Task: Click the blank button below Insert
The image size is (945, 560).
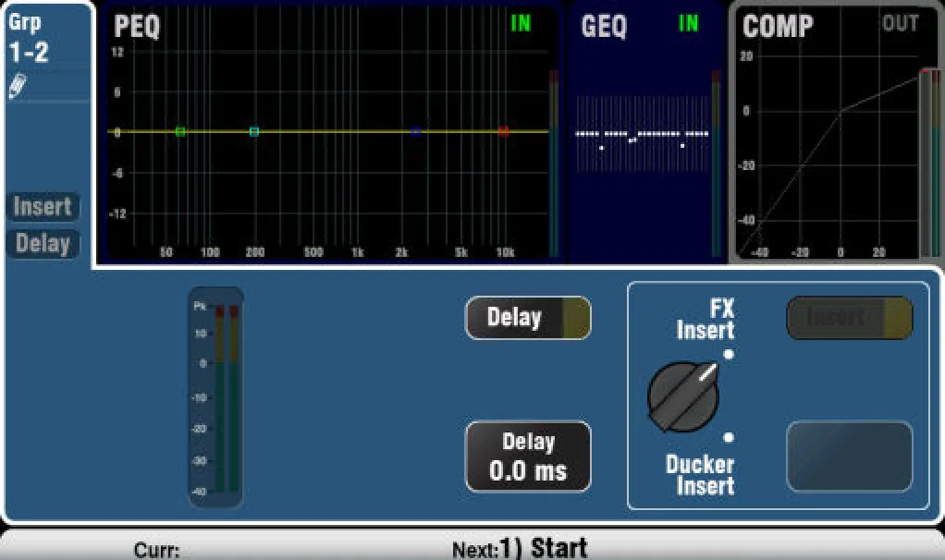Action: point(849,457)
